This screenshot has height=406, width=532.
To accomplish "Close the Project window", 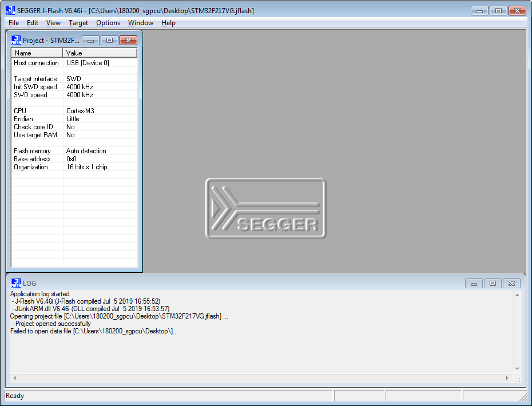I will 128,41.
